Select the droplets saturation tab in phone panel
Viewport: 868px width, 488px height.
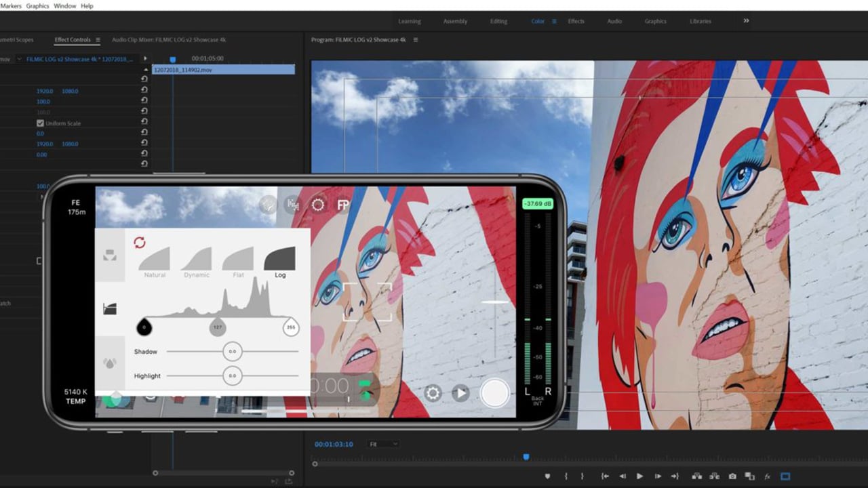[x=110, y=363]
